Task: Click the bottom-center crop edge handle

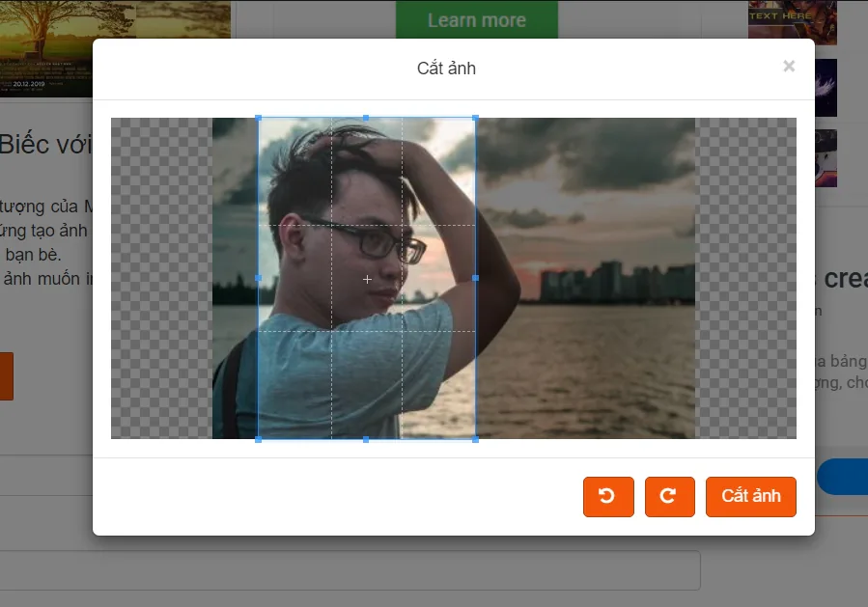Action: 366,439
